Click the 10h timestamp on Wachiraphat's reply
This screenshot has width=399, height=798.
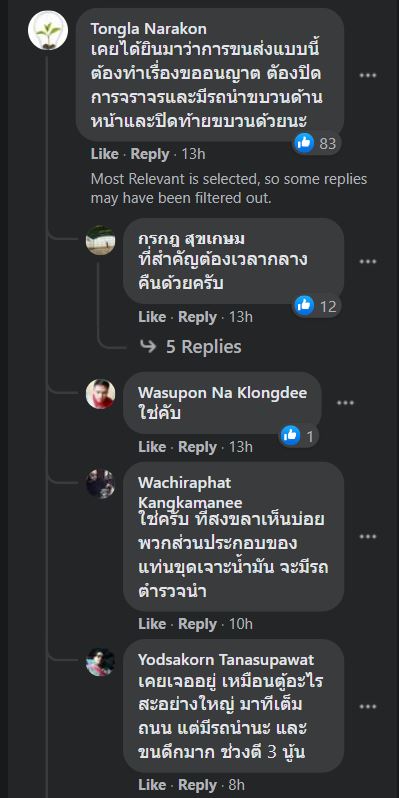point(240,623)
